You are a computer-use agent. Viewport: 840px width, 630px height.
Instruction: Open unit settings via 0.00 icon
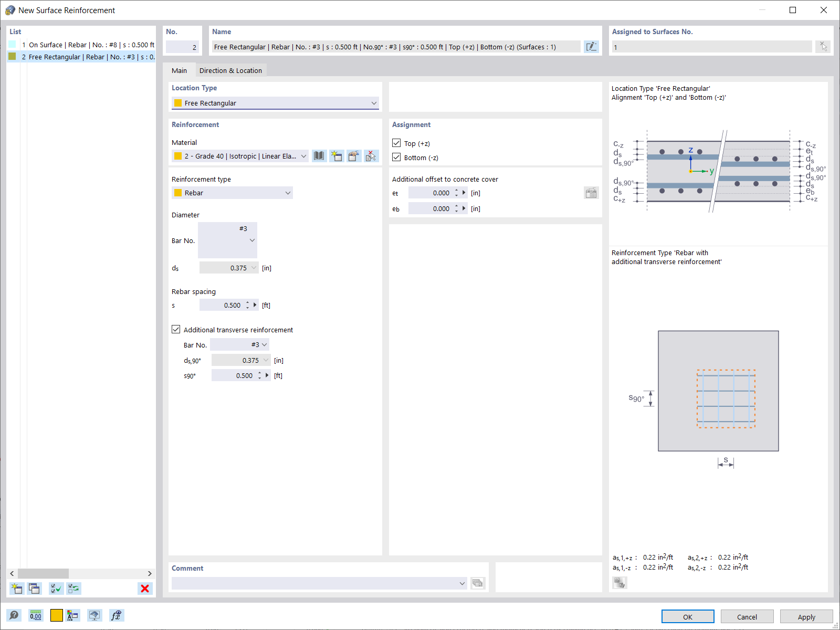pos(35,615)
